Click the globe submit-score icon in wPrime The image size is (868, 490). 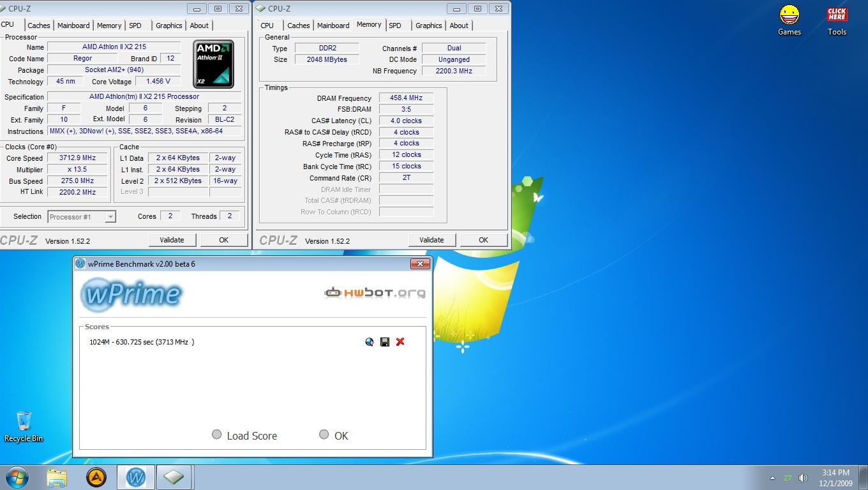pos(369,342)
